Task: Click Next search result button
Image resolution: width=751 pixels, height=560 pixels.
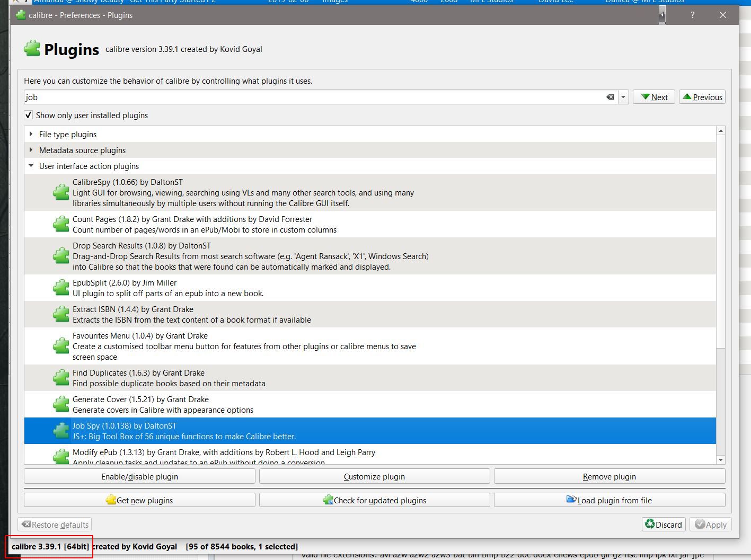Action: tap(654, 97)
